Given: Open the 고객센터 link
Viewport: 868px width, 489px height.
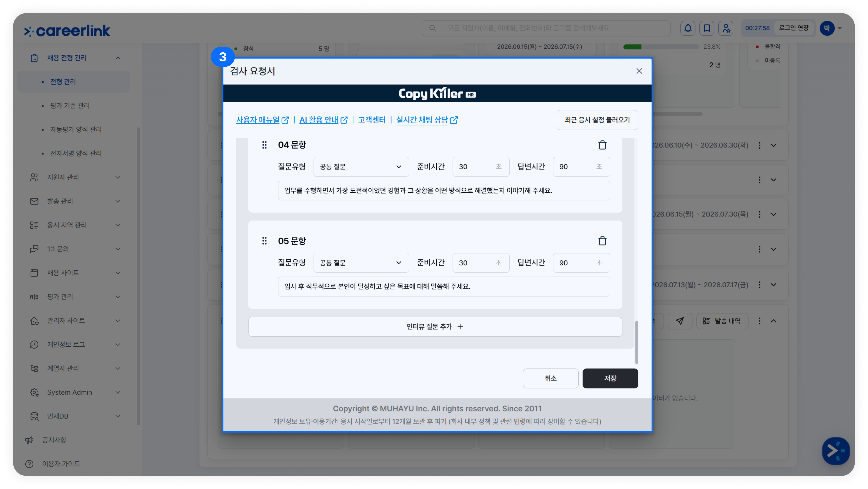Looking at the screenshot, I should tap(372, 120).
